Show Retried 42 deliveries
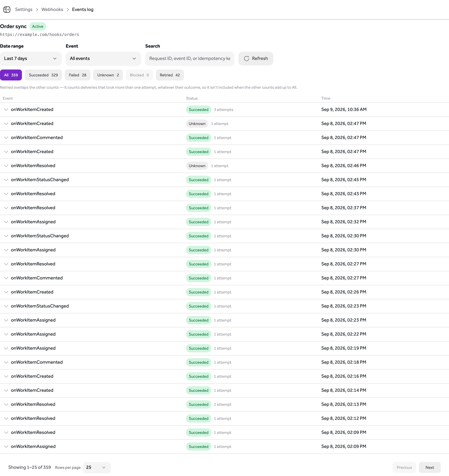This screenshot has height=476, width=449. (x=170, y=75)
